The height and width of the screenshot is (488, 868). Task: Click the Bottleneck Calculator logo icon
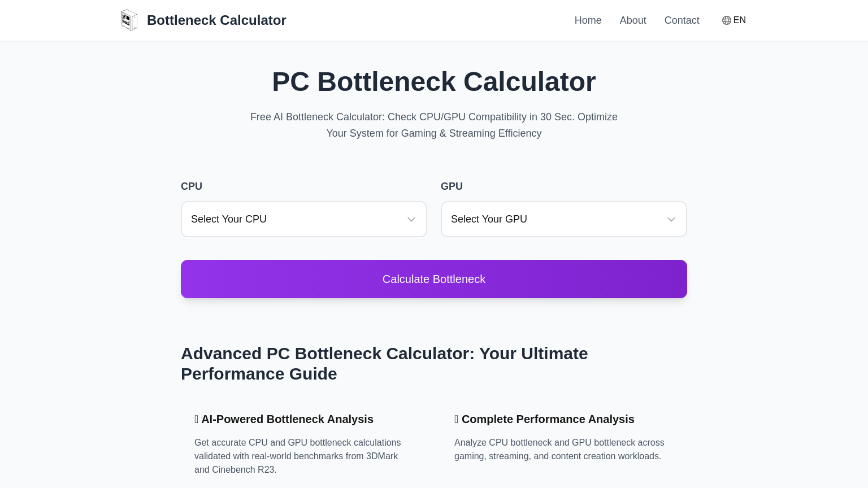click(x=129, y=20)
